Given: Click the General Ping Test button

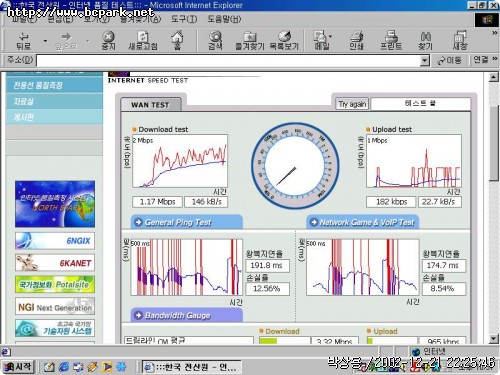Looking at the screenshot, I should [x=187, y=222].
